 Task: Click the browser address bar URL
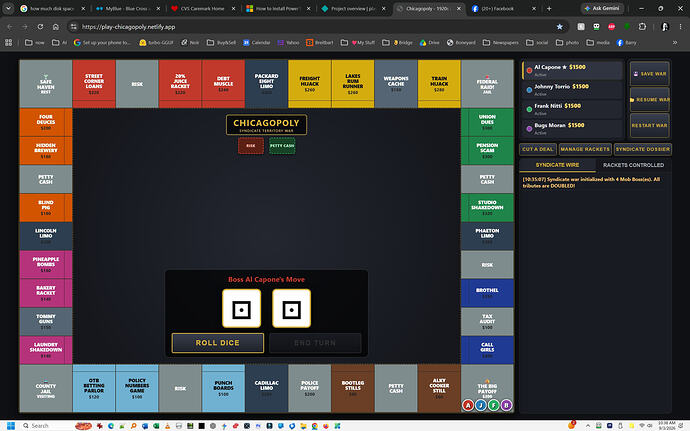pyautogui.click(x=128, y=27)
